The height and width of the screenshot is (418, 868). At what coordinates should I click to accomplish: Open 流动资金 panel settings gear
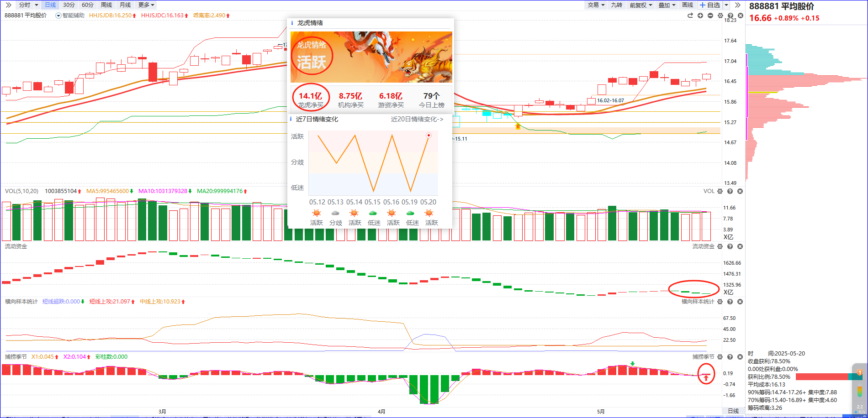point(720,246)
